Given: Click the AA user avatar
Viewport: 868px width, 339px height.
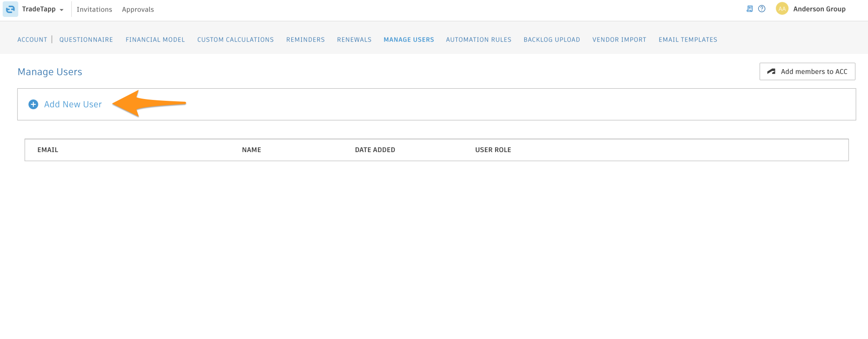Looking at the screenshot, I should [782, 9].
